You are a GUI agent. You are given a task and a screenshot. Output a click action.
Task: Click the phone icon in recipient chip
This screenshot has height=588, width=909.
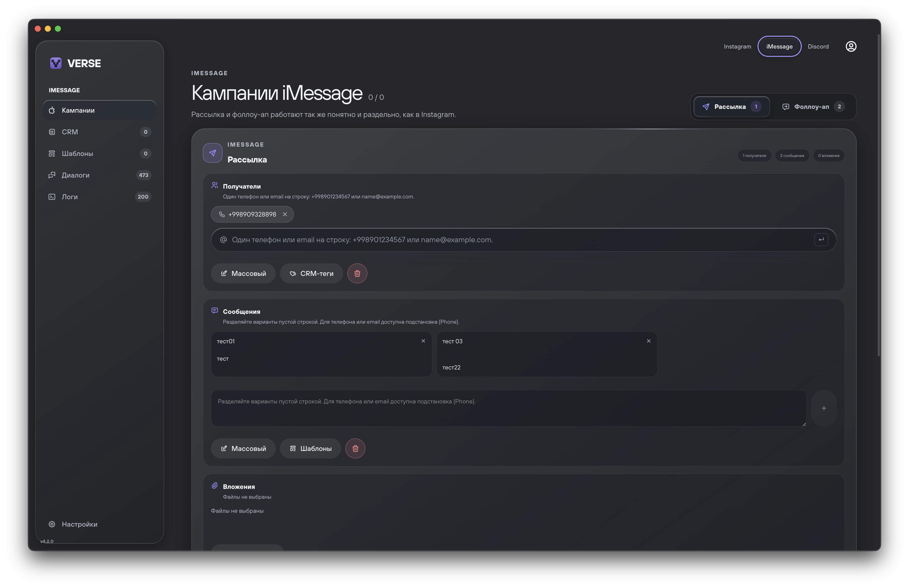click(221, 214)
